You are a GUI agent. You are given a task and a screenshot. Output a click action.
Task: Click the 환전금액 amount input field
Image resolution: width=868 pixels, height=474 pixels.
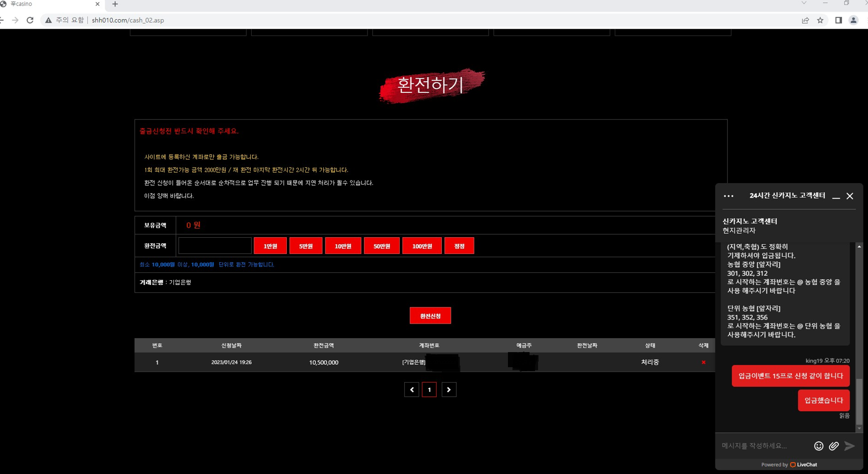tap(215, 245)
